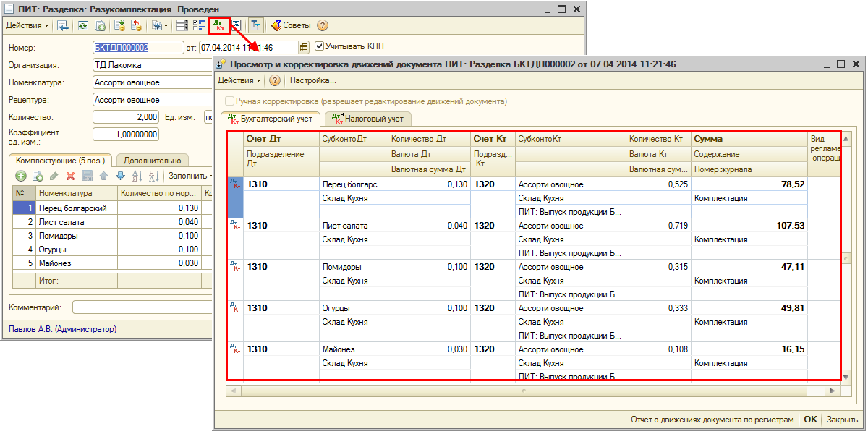This screenshot has height=434, width=868.
Task: Toggle the Учитывать КПН checkbox
Action: pos(319,46)
